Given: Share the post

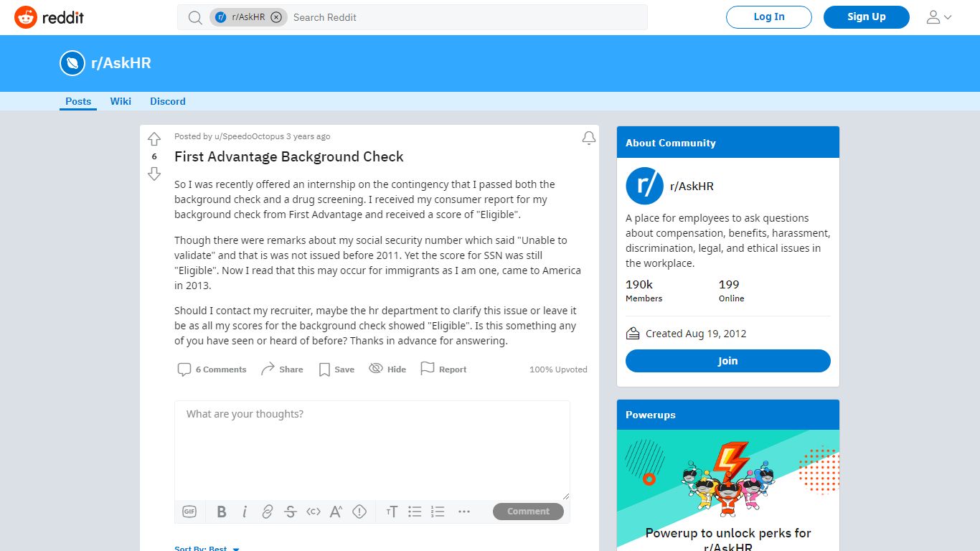Looking at the screenshot, I should (281, 369).
